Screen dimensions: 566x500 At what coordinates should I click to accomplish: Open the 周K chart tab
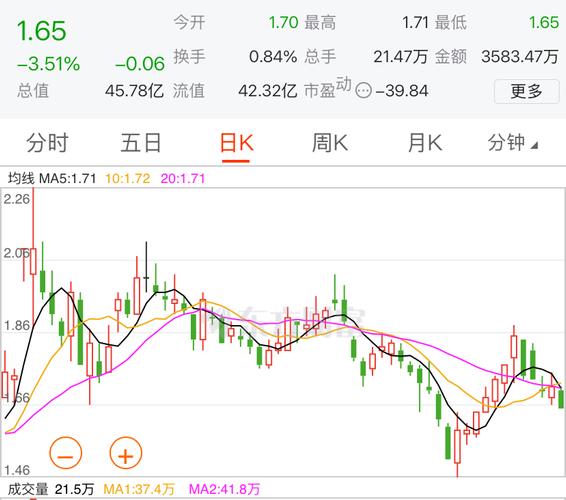pyautogui.click(x=330, y=143)
